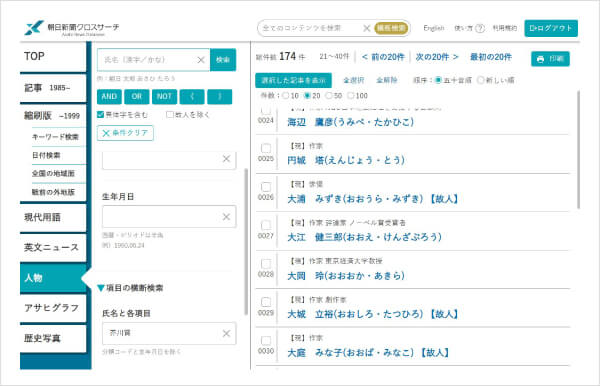Open 全国の地域面 submenu item

(53, 173)
